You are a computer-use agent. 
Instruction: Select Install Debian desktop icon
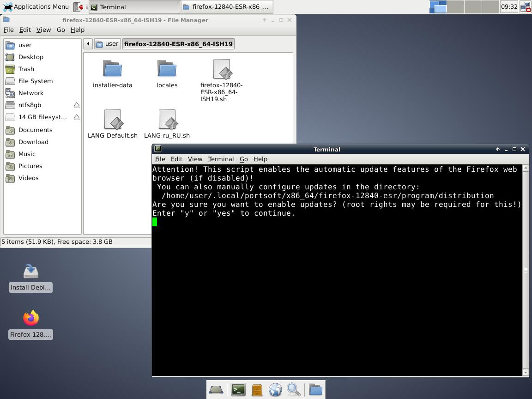click(30, 278)
